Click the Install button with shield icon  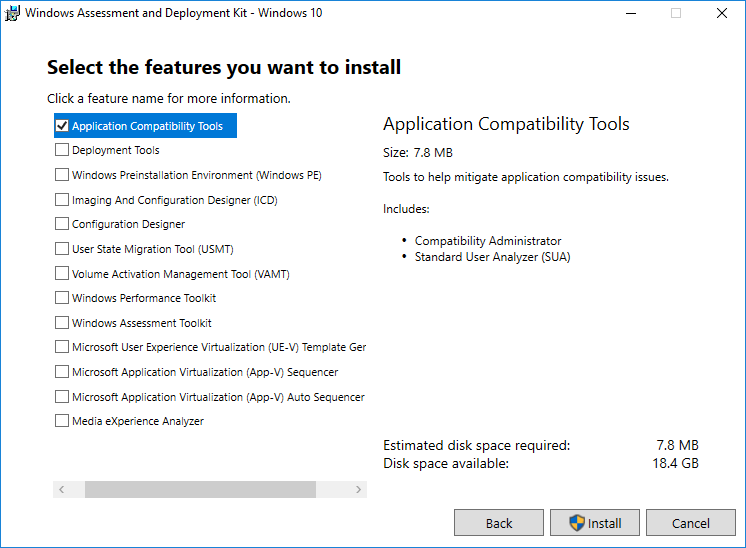(x=595, y=523)
